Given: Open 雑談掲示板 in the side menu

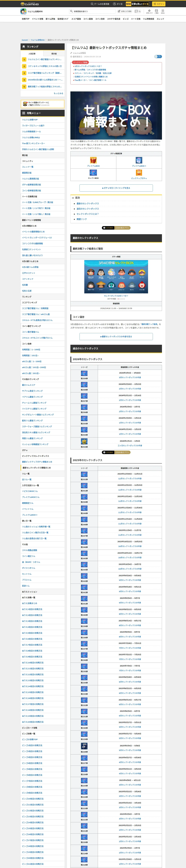Looking at the screenshot, I should [43, 173].
